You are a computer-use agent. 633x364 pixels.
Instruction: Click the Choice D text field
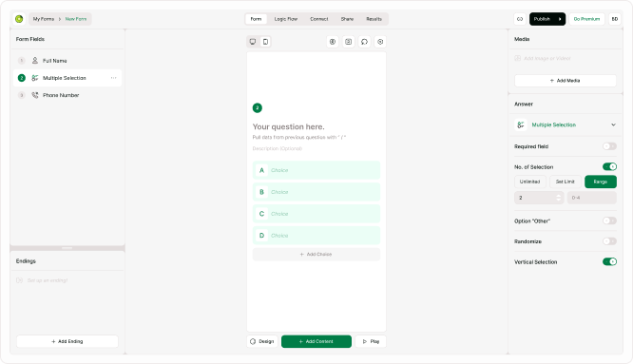(x=316, y=236)
